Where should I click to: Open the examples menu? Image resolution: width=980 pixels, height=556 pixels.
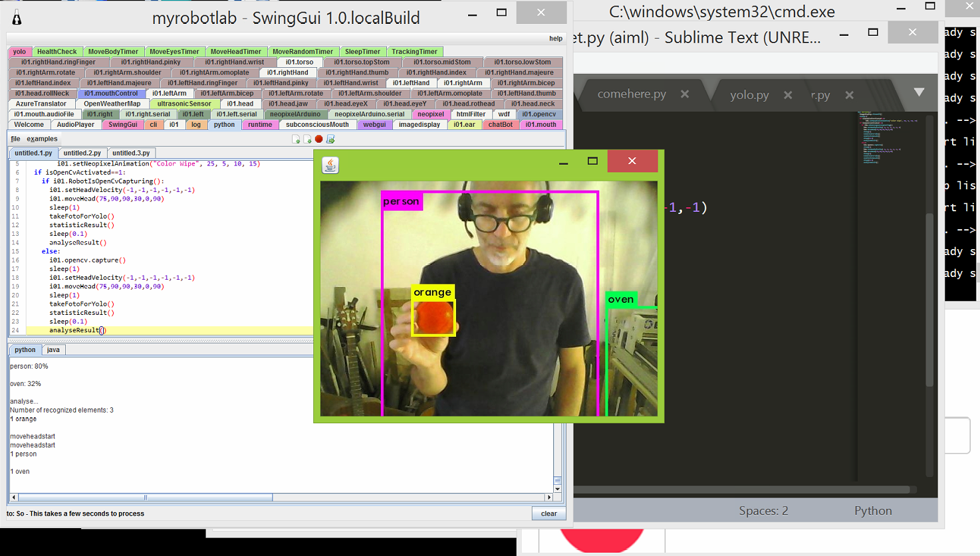(x=42, y=139)
